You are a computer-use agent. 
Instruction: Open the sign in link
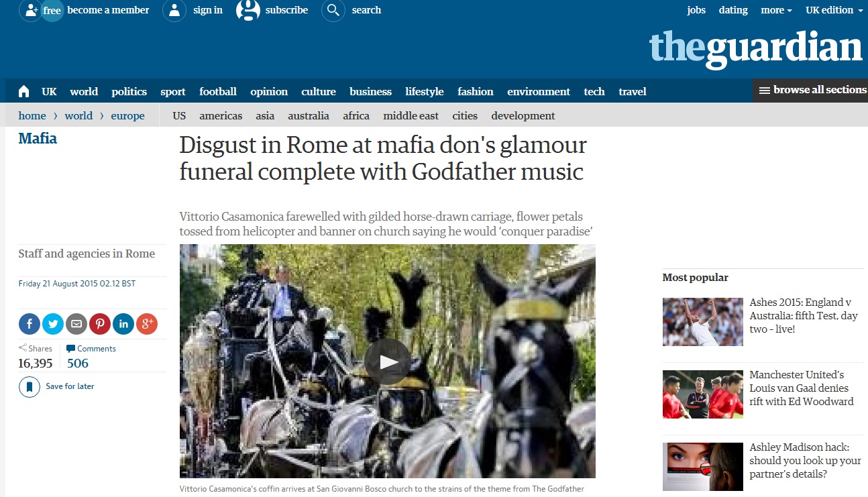click(x=208, y=10)
